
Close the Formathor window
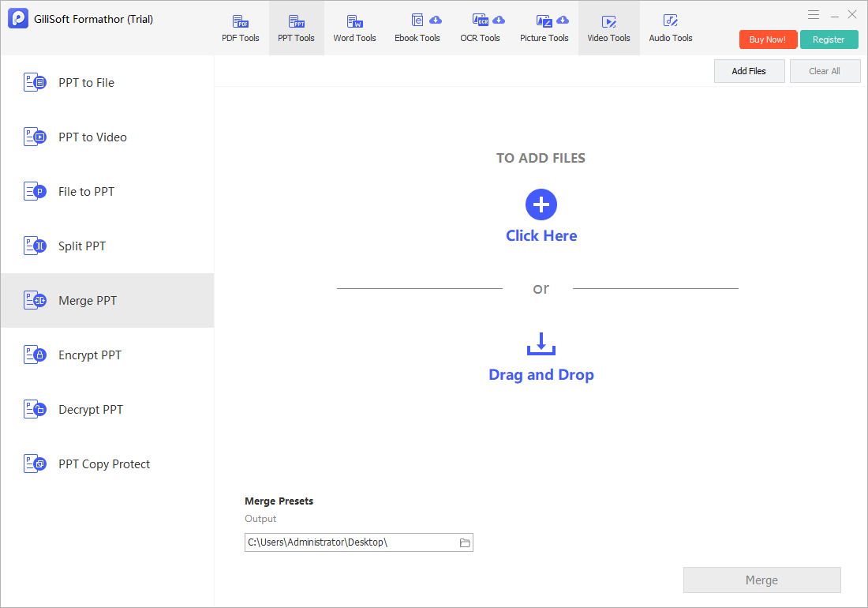pos(852,15)
